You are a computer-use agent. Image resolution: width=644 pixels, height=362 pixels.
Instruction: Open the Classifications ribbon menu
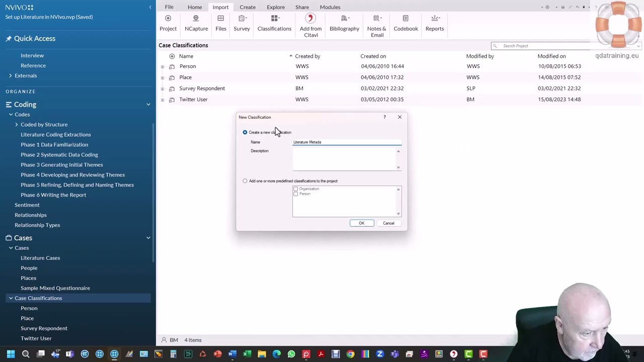tap(274, 23)
